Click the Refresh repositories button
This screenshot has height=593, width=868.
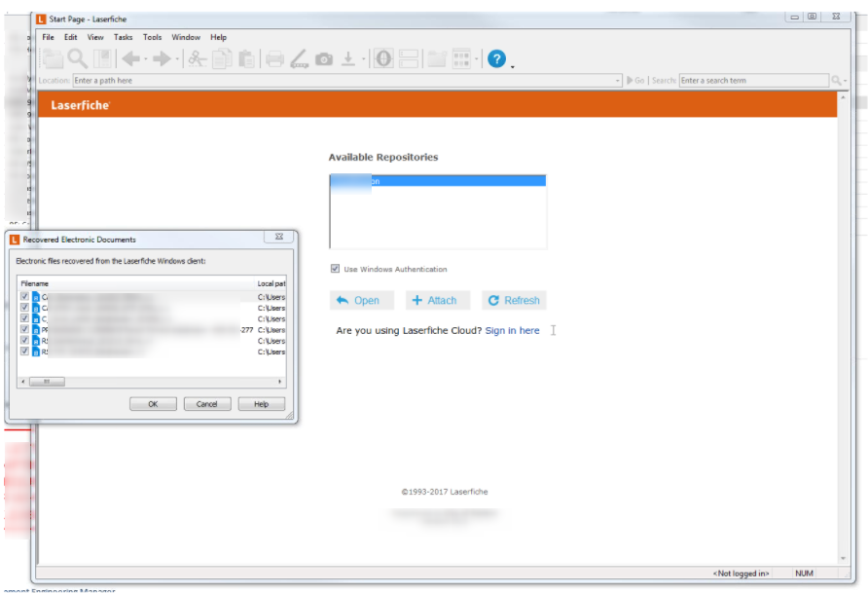514,300
